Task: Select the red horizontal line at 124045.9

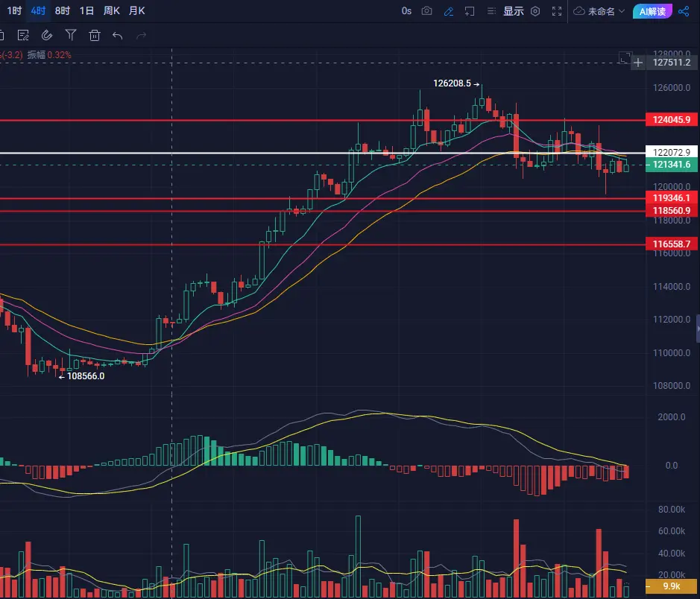Action: [322, 120]
